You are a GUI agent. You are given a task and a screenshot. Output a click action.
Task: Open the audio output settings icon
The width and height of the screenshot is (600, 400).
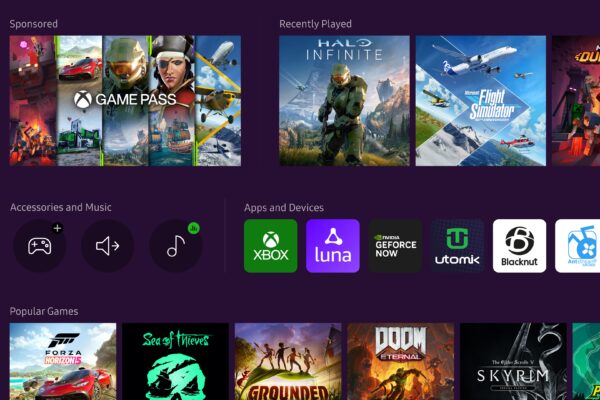pos(108,246)
